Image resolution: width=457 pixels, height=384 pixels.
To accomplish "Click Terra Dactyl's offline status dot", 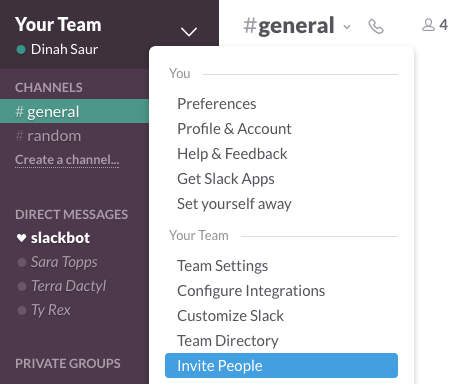I will pyautogui.click(x=22, y=286).
